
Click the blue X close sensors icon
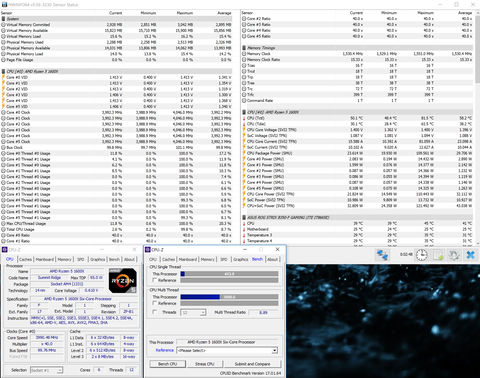[470, 255]
